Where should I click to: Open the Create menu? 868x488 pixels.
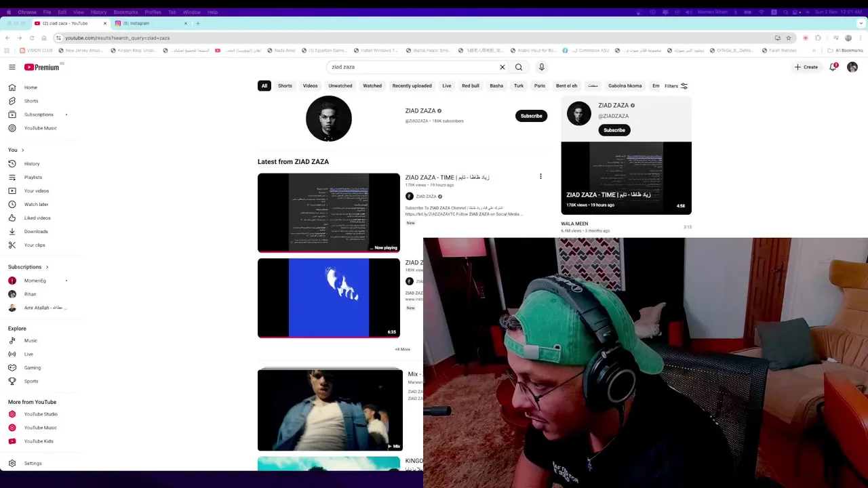(x=806, y=67)
